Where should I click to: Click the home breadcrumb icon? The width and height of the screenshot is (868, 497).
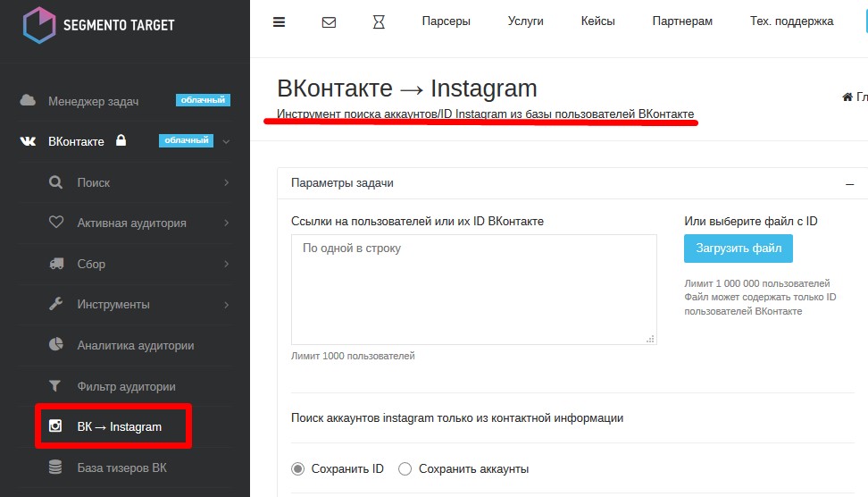point(847,97)
